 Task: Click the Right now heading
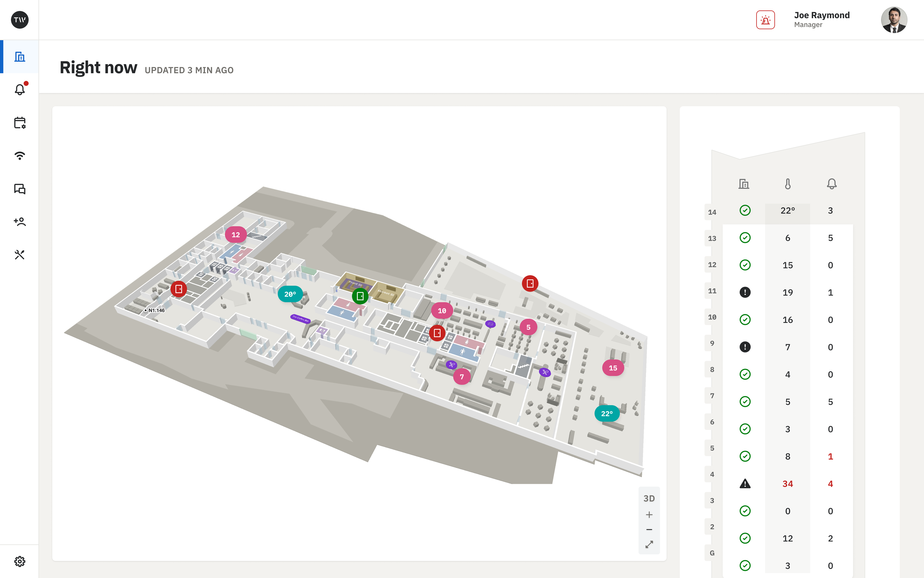(x=98, y=68)
